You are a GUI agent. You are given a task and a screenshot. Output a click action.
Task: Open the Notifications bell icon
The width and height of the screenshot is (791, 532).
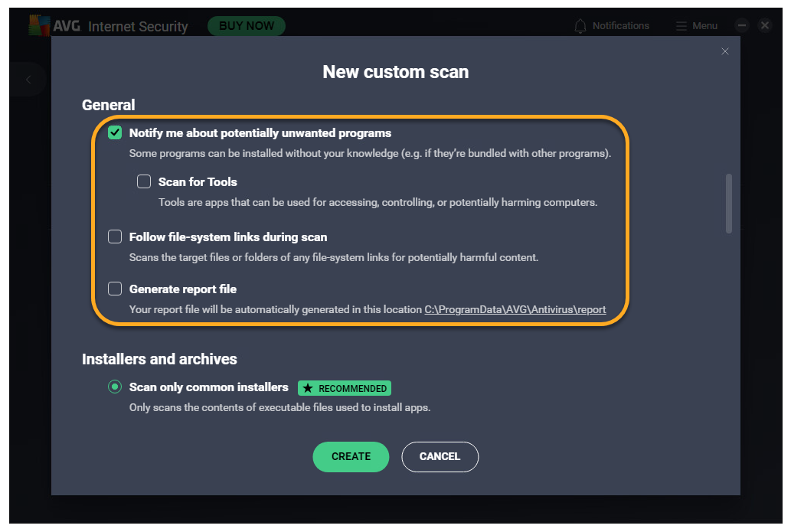[x=581, y=26]
